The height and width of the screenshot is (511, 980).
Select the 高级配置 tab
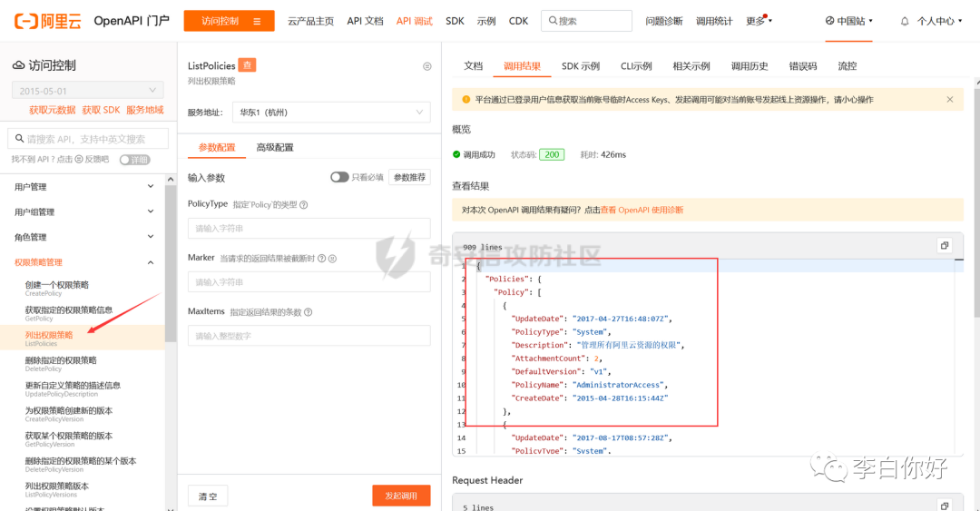[x=274, y=148]
